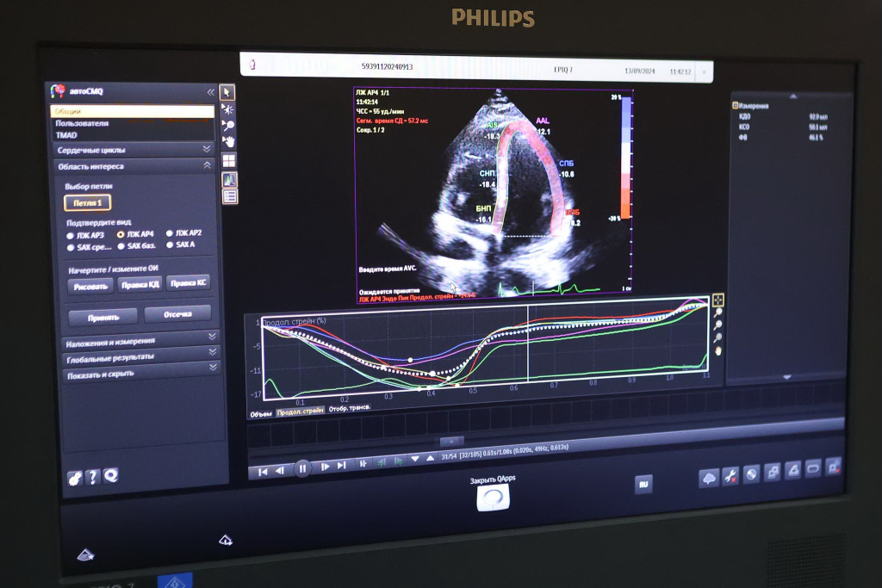Pause the cine loop playback
The height and width of the screenshot is (588, 882).
coord(302,468)
